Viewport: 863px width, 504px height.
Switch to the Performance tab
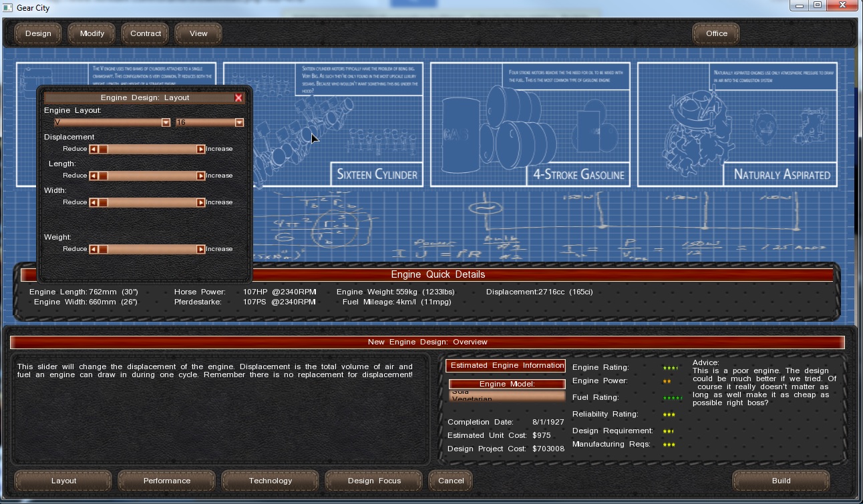pos(167,481)
